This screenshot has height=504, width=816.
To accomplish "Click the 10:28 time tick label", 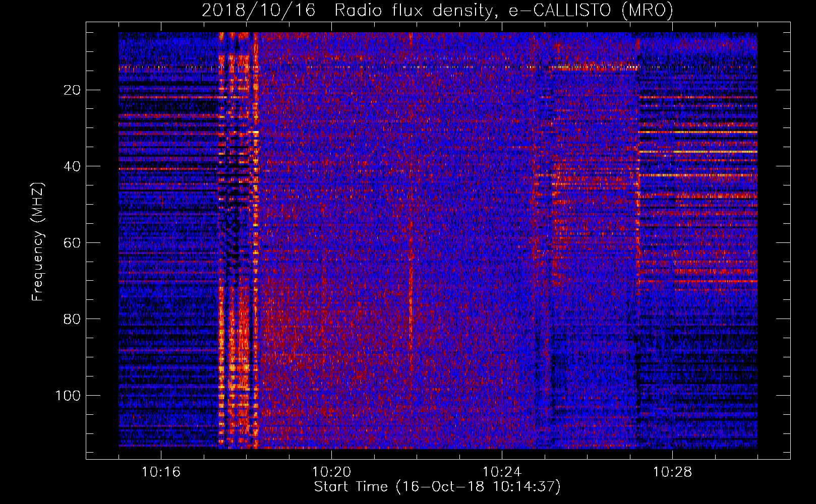I will pyautogui.click(x=672, y=472).
